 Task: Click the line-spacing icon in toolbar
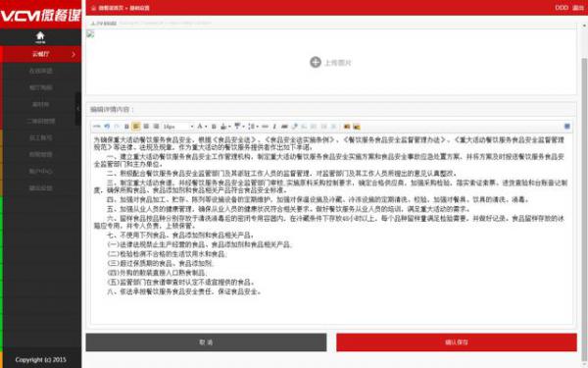(252, 127)
